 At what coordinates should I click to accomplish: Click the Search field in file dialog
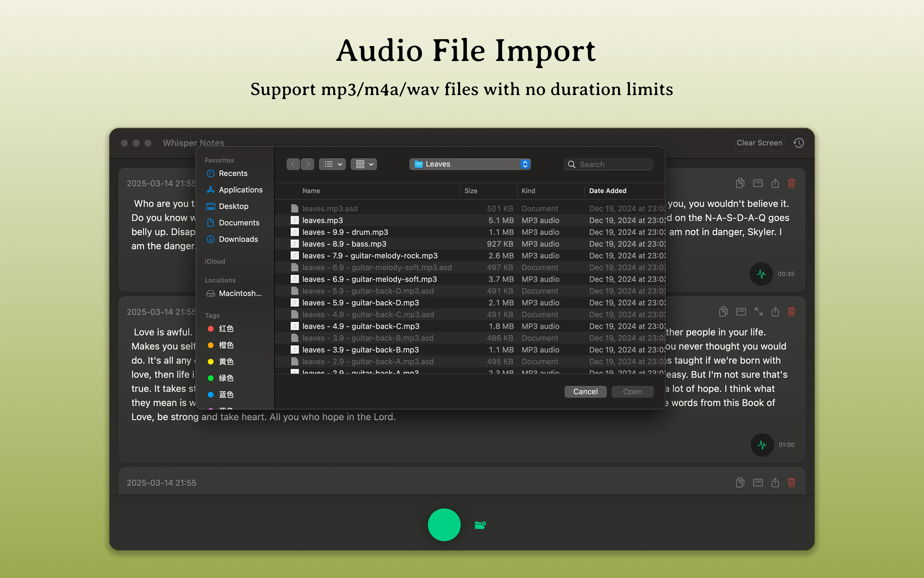point(609,164)
